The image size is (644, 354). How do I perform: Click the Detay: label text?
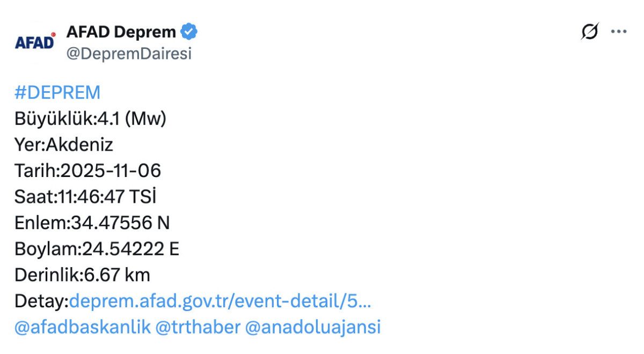click(x=41, y=301)
